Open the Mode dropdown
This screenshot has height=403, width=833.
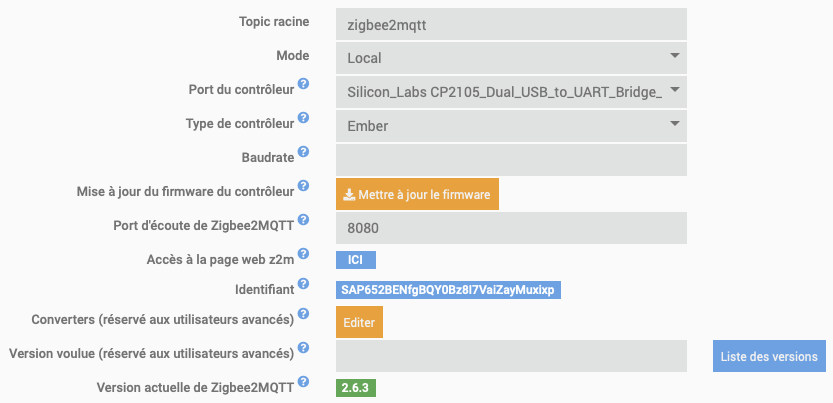pyautogui.click(x=512, y=57)
